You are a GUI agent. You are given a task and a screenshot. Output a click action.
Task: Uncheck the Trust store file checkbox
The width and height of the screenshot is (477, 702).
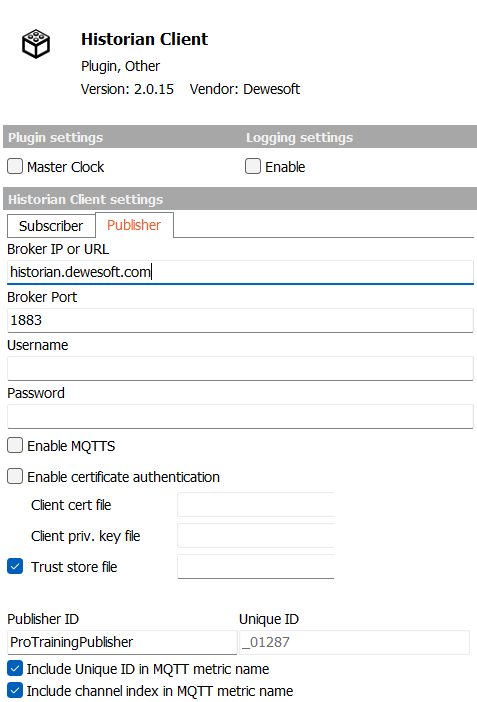point(15,566)
